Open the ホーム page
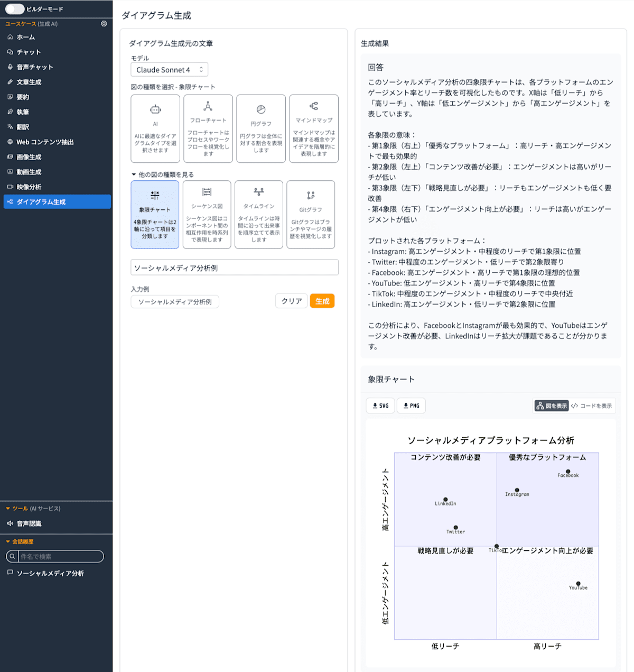 [57, 37]
